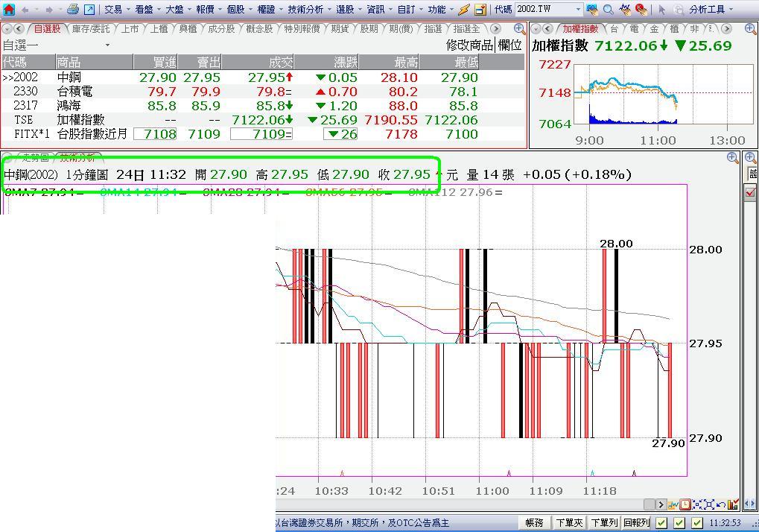This screenshot has height=532, width=759.
Task: Select the 自選股 tab
Action: pyautogui.click(x=48, y=29)
